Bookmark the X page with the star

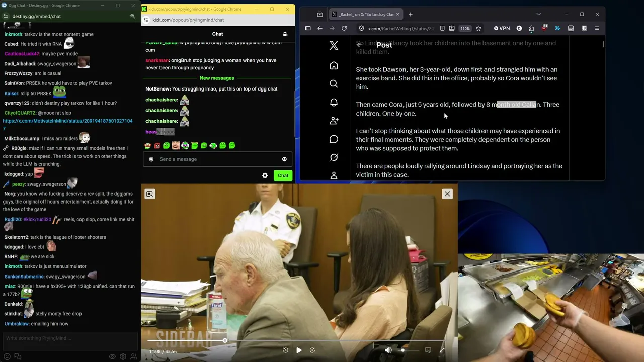click(478, 28)
